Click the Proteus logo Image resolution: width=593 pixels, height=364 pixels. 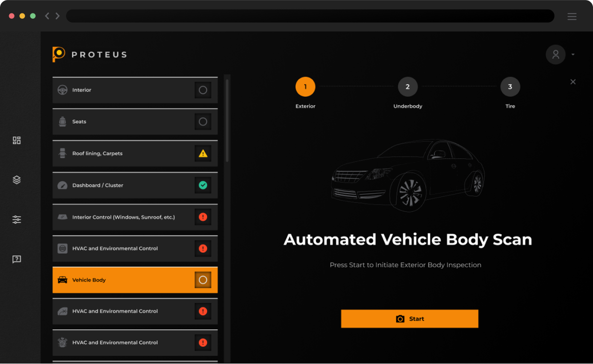tap(90, 54)
